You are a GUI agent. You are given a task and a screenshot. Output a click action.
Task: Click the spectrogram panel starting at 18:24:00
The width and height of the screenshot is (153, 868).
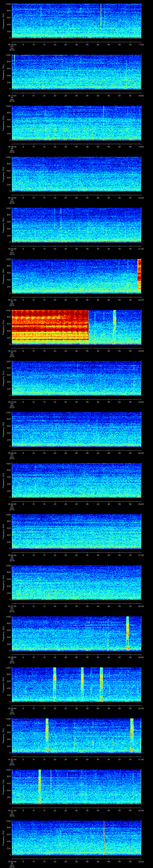click(76, 429)
